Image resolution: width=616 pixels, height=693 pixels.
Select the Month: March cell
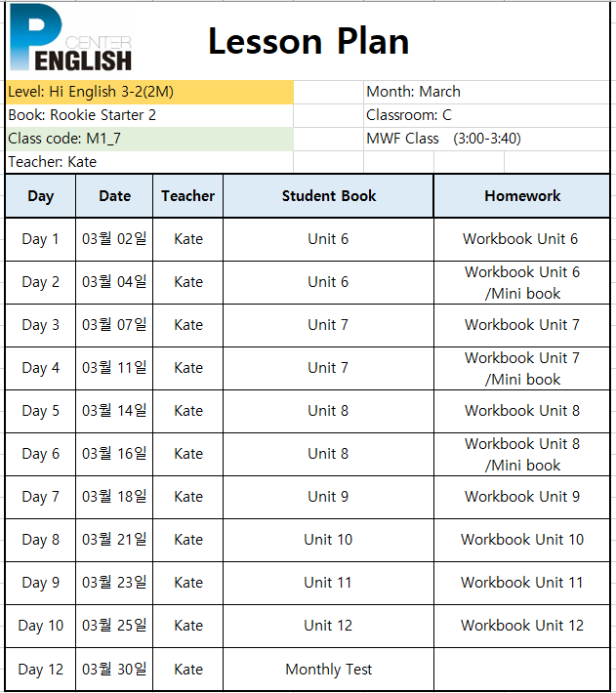click(486, 92)
